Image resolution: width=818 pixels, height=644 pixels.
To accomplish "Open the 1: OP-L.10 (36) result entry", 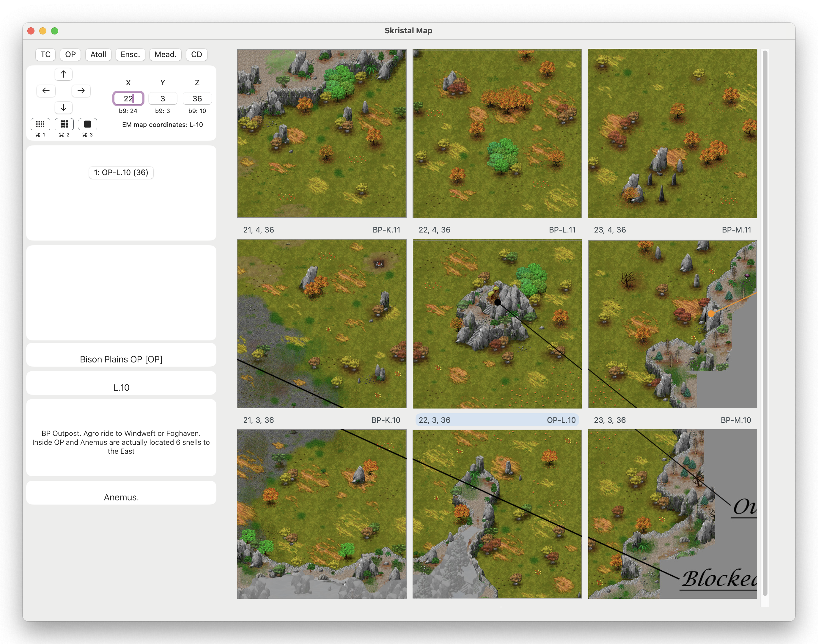I will 121,172.
